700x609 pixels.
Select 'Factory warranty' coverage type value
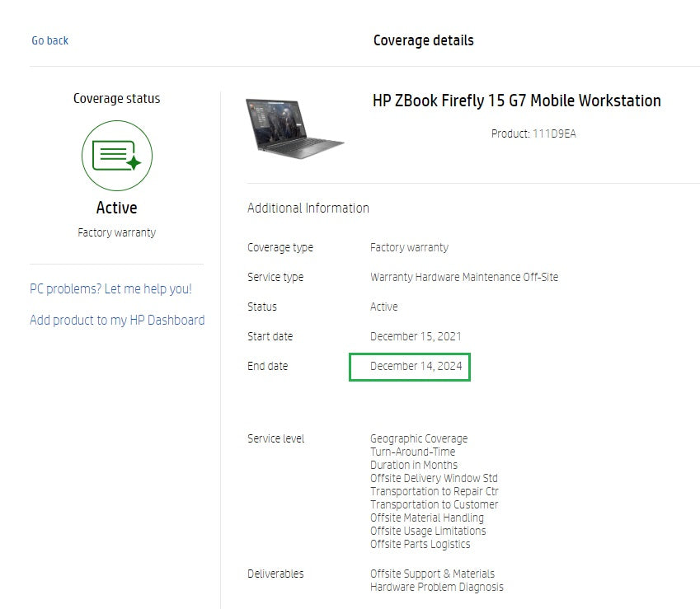point(410,247)
